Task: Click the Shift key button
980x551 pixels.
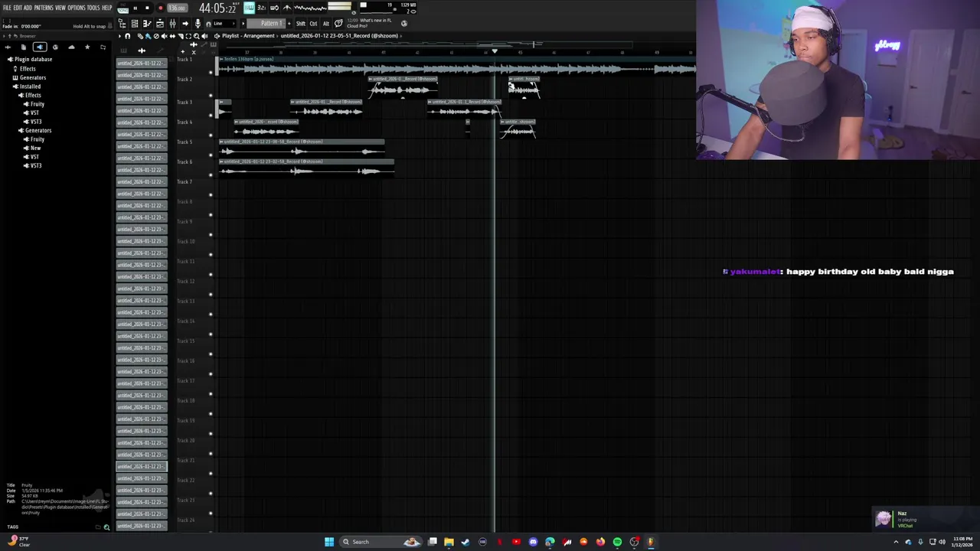Action: 301,24
